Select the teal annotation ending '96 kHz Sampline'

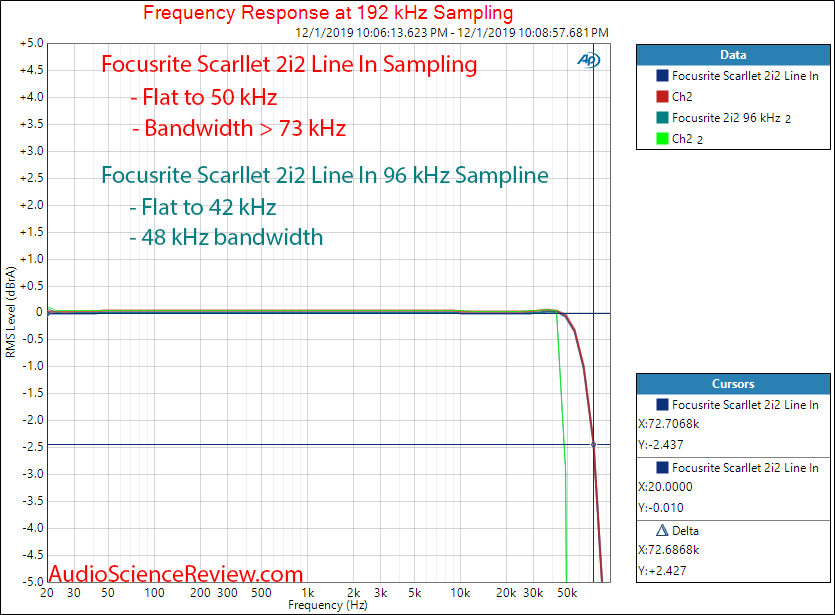[x=325, y=175]
